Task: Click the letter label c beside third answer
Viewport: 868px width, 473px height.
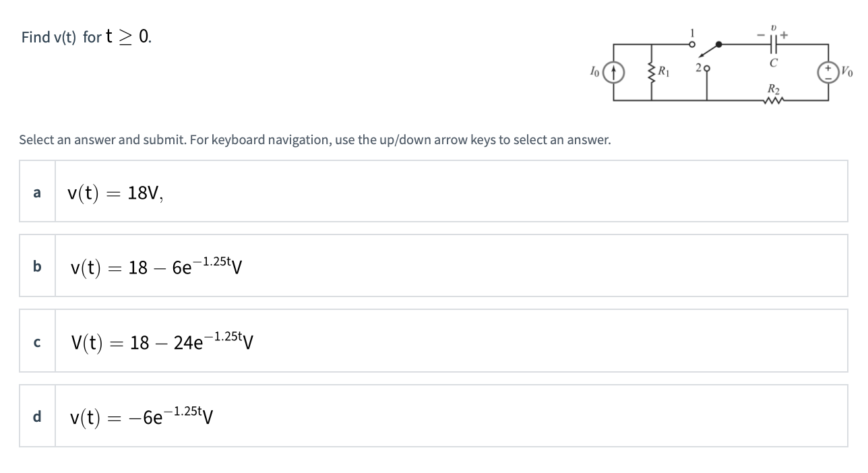Action: point(36,341)
